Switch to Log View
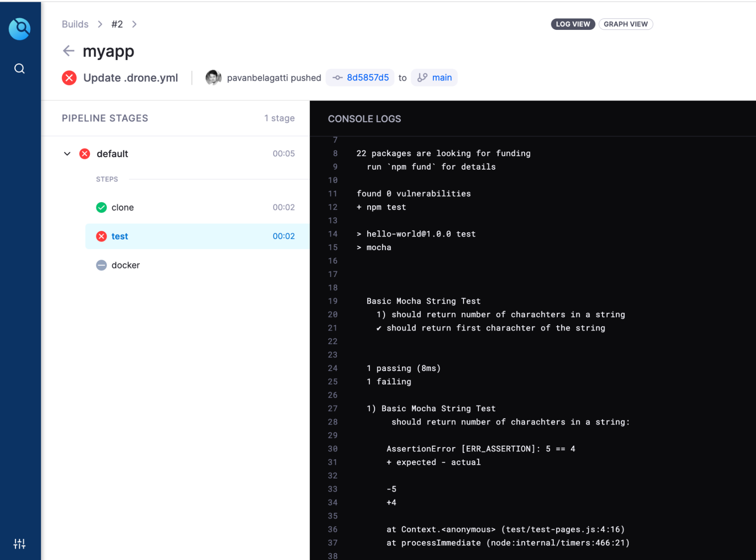 click(x=573, y=24)
